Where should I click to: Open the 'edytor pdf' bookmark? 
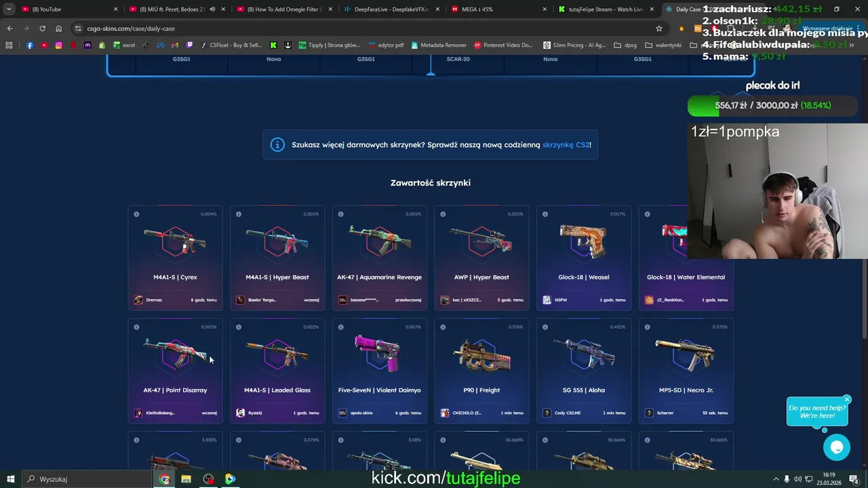pyautogui.click(x=386, y=45)
